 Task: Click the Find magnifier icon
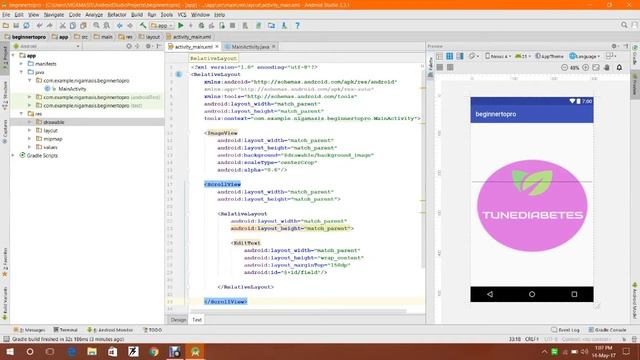(x=96, y=25)
